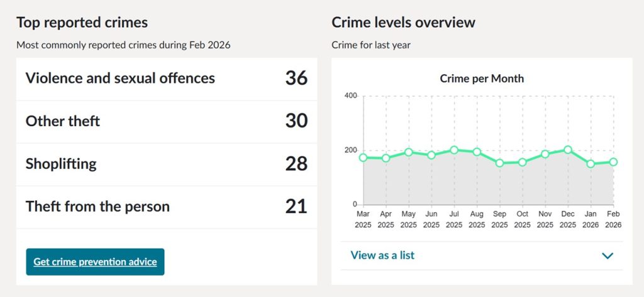Click the Sep 2025 data point on chart
644x297 pixels.
[x=499, y=163]
